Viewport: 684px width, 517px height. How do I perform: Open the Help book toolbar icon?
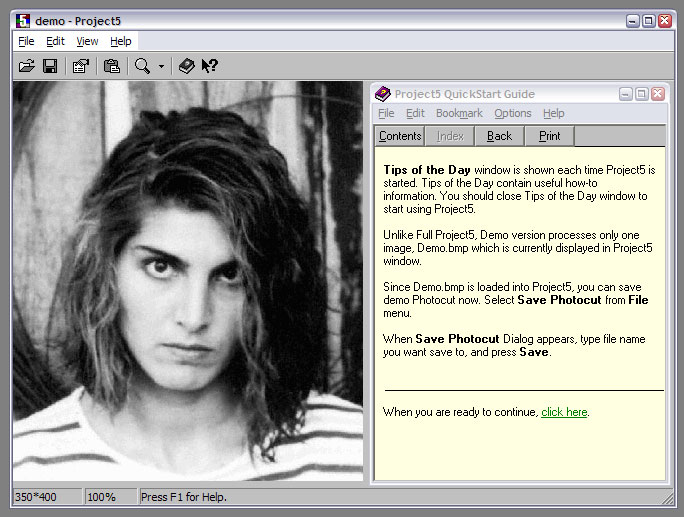pos(186,66)
